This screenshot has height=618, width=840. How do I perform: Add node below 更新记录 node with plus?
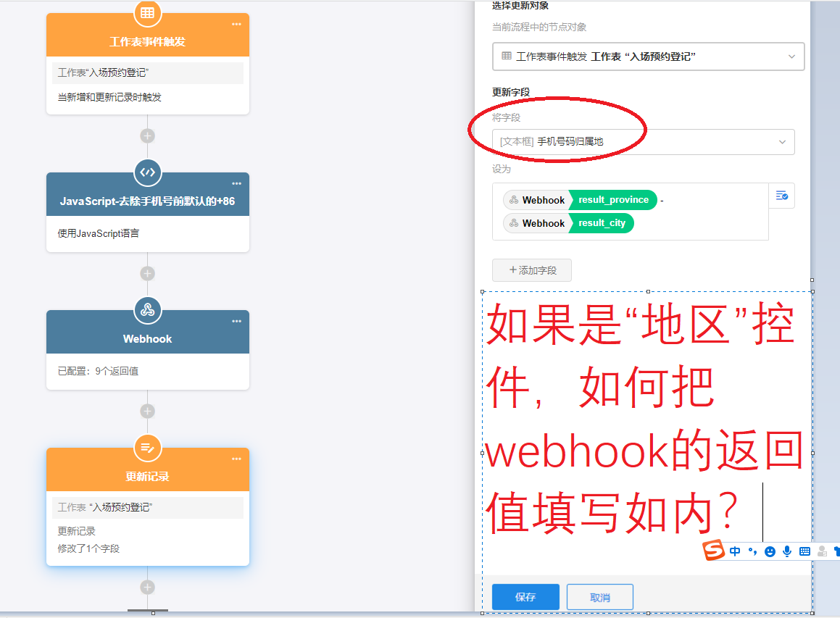click(147, 588)
